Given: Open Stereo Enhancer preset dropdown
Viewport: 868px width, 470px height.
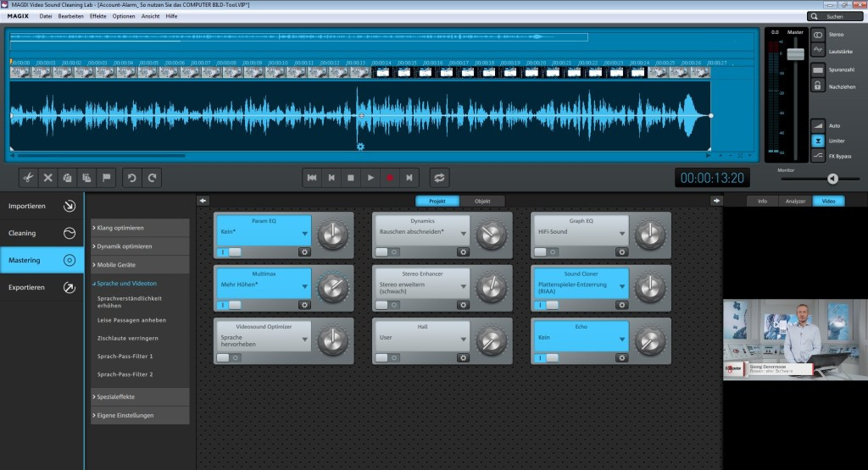Looking at the screenshot, I should click(464, 287).
